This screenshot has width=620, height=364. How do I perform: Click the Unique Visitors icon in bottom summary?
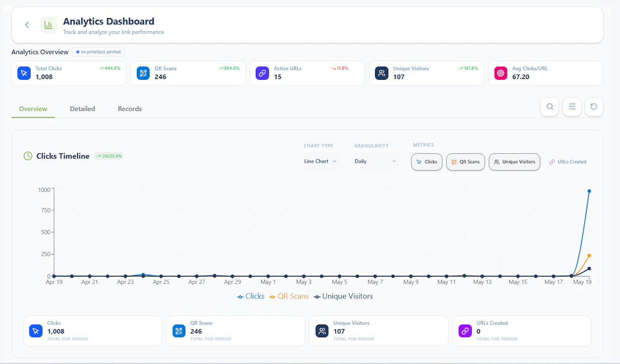point(322,331)
